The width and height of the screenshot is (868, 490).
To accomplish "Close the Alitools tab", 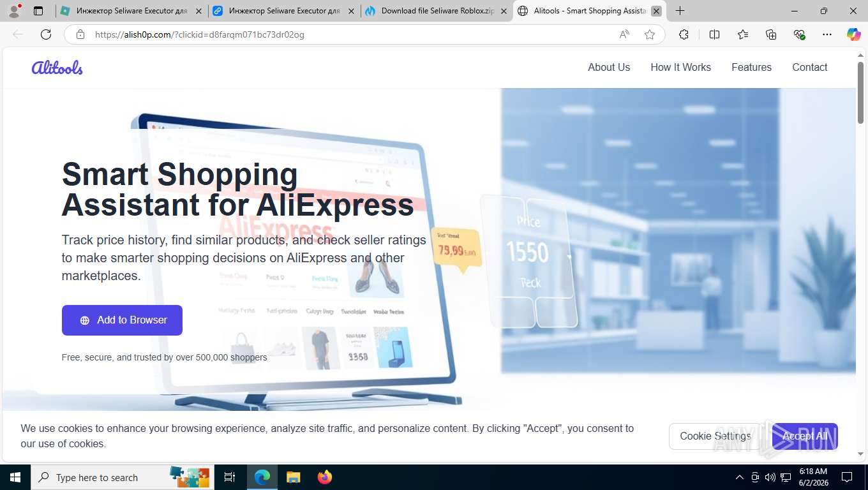I will (656, 11).
